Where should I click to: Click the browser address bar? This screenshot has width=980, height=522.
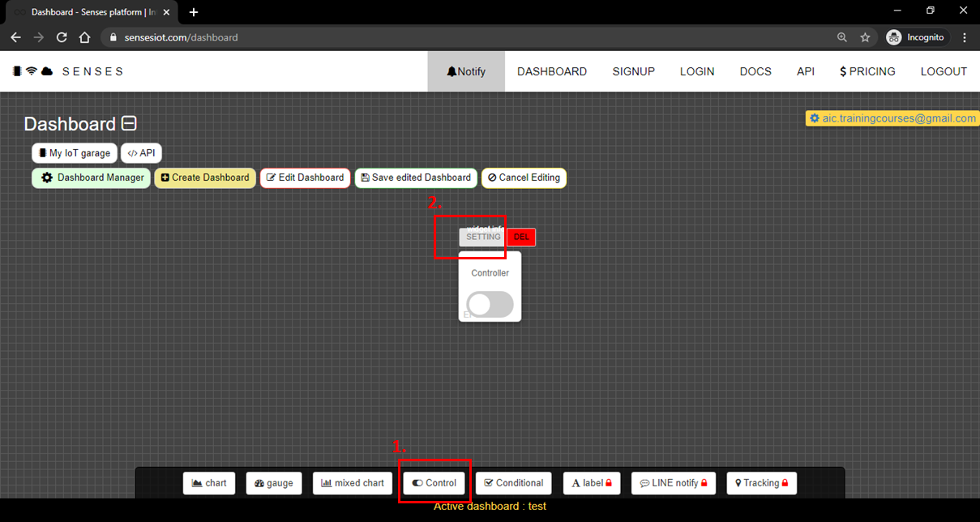tap(470, 37)
